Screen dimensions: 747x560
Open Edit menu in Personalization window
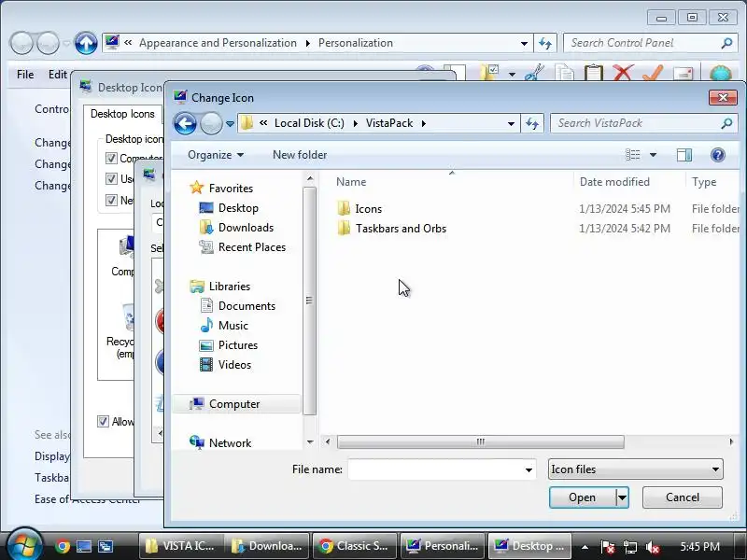coord(58,75)
